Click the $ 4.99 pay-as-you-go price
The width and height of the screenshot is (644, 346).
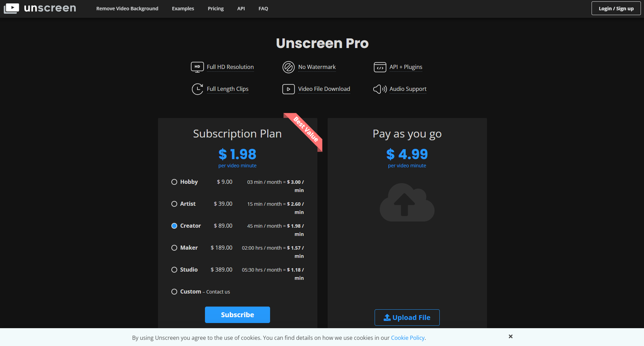click(407, 154)
